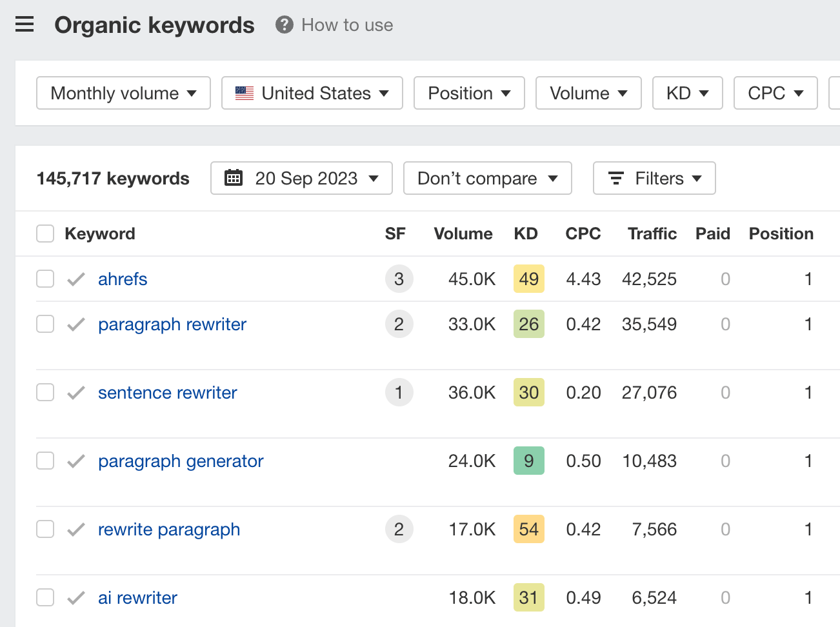Screen dimensions: 840x627
Task: Open the CPC filter dropdown
Action: tap(775, 93)
